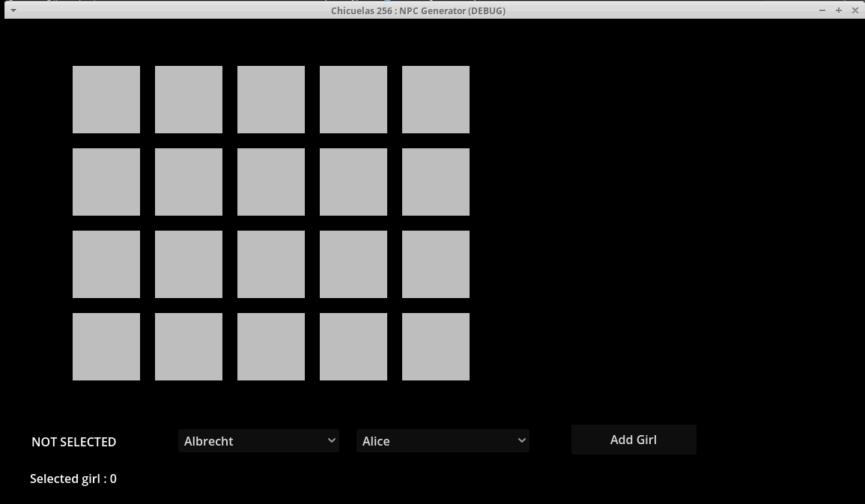Select the grey tile in row 1, column 3
The width and height of the screenshot is (865, 504).
pyautogui.click(x=271, y=100)
